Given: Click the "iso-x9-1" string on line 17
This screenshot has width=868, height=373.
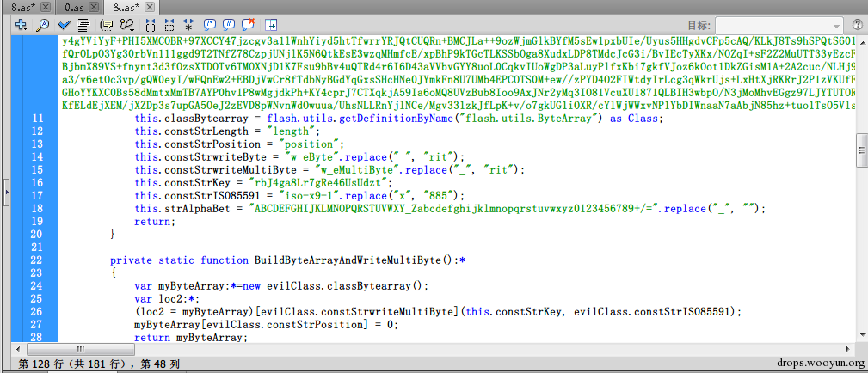Looking at the screenshot, I should pos(311,195).
